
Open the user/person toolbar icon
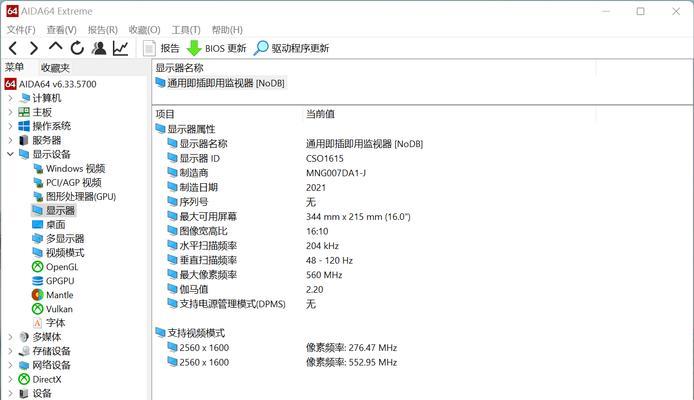(x=99, y=48)
